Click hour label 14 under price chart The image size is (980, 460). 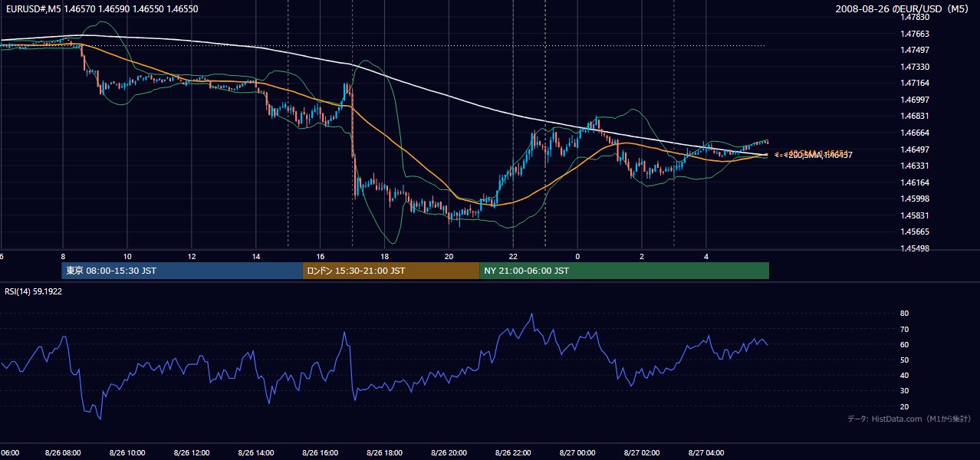[x=256, y=256]
